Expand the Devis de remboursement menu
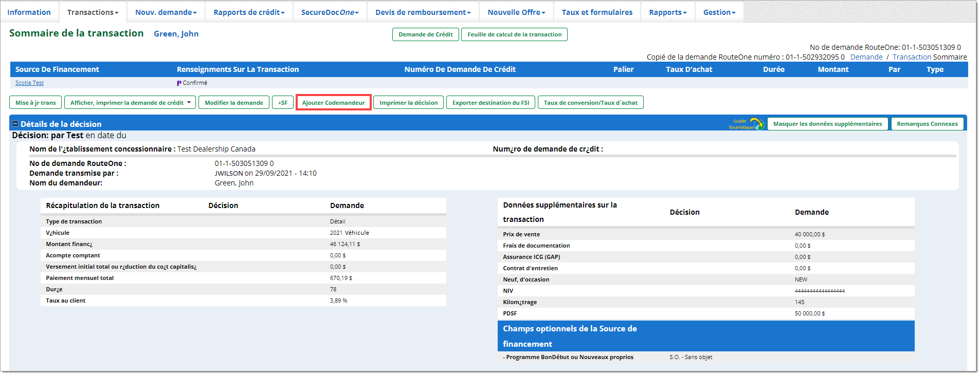Image resolution: width=980 pixels, height=375 pixels. 423,12
